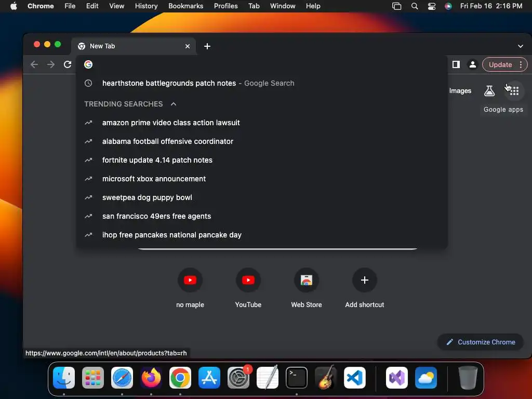Open a new tab with plus button
Image resolution: width=532 pixels, height=399 pixels.
pyautogui.click(x=207, y=46)
